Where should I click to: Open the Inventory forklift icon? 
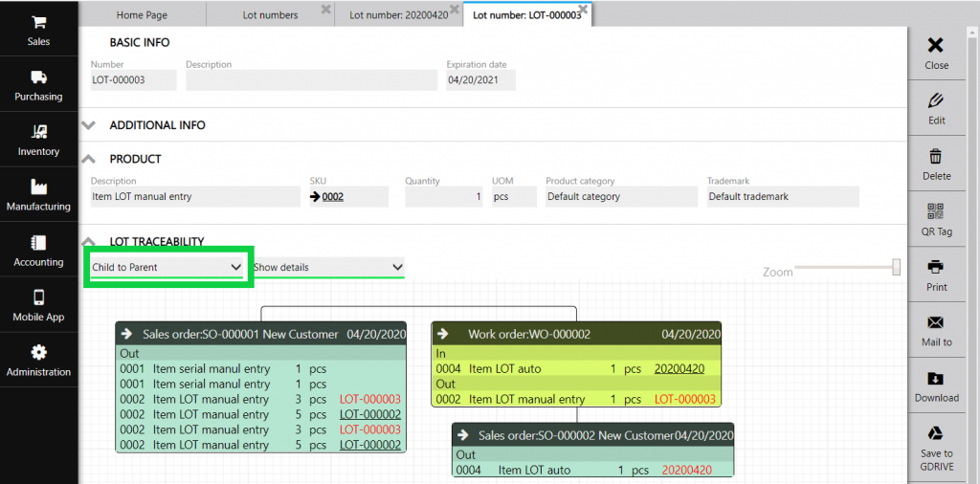click(38, 132)
